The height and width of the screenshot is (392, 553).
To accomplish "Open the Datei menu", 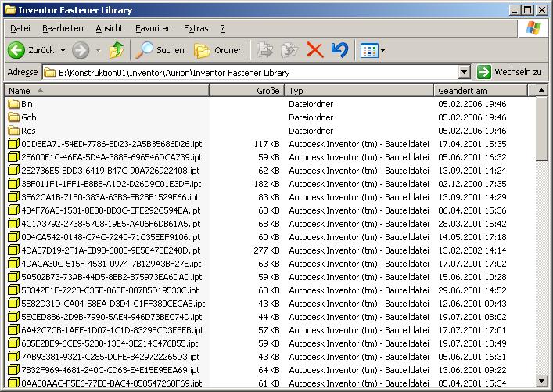I will tap(20, 28).
